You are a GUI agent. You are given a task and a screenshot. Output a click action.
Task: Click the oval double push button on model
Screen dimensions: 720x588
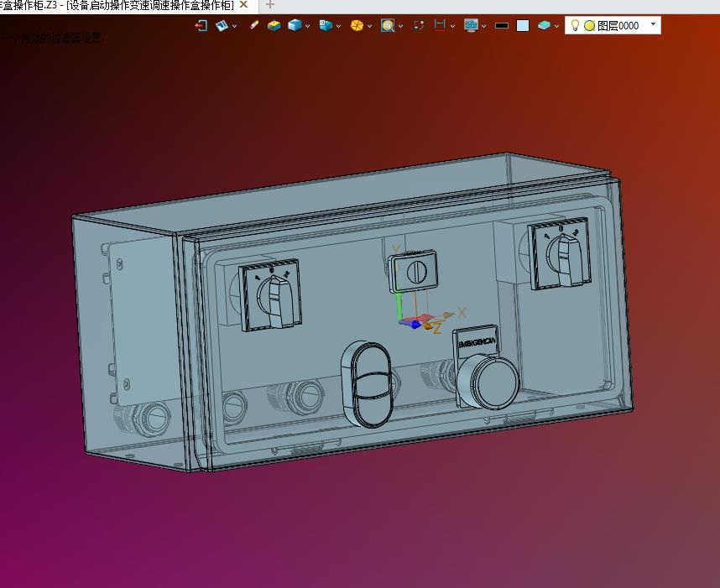click(367, 383)
